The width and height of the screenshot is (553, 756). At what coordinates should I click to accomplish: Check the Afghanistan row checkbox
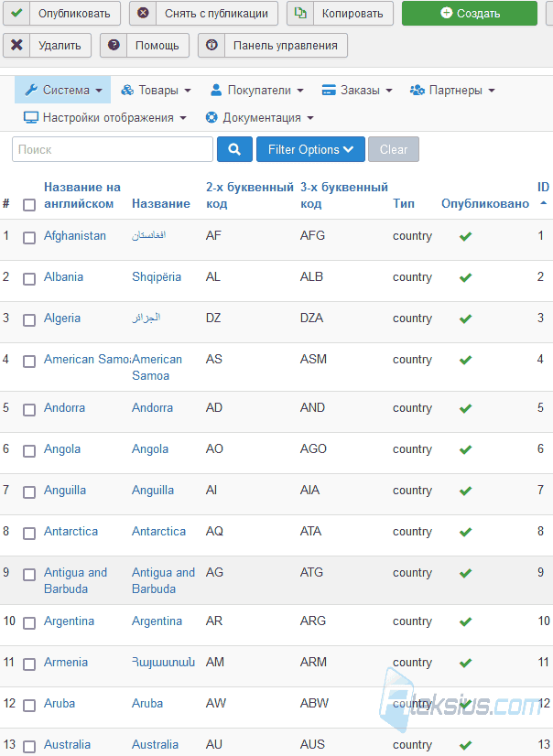coord(29,238)
